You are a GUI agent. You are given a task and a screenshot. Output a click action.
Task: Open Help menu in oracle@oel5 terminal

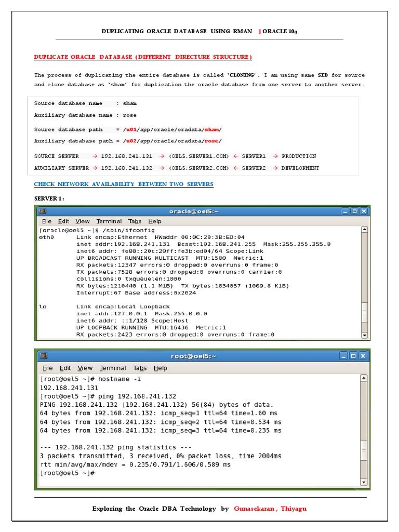pyautogui.click(x=155, y=221)
